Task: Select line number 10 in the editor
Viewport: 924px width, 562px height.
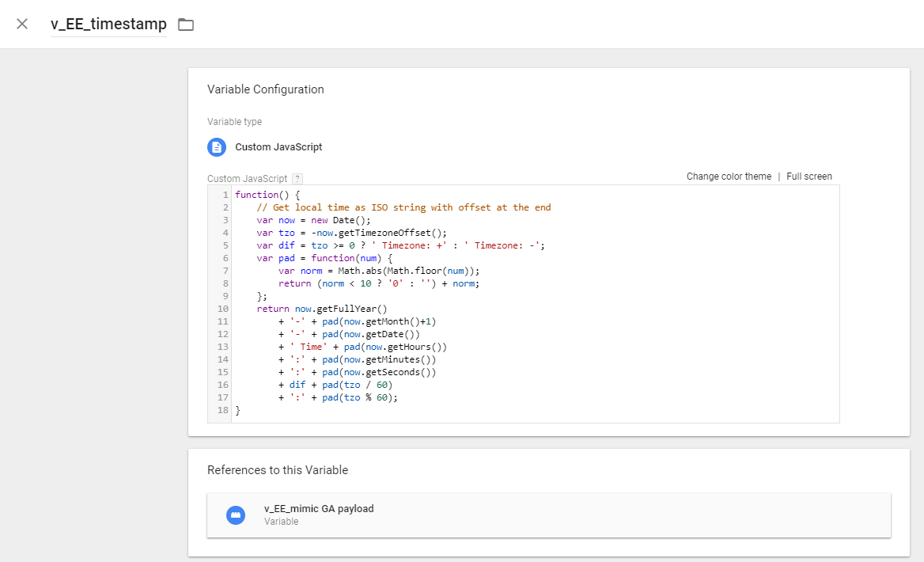Action: click(x=222, y=309)
